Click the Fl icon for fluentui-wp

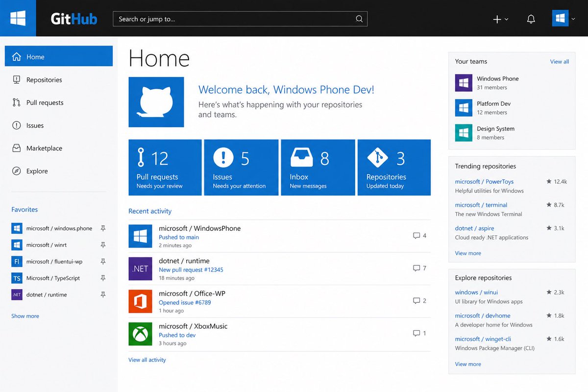click(x=17, y=262)
